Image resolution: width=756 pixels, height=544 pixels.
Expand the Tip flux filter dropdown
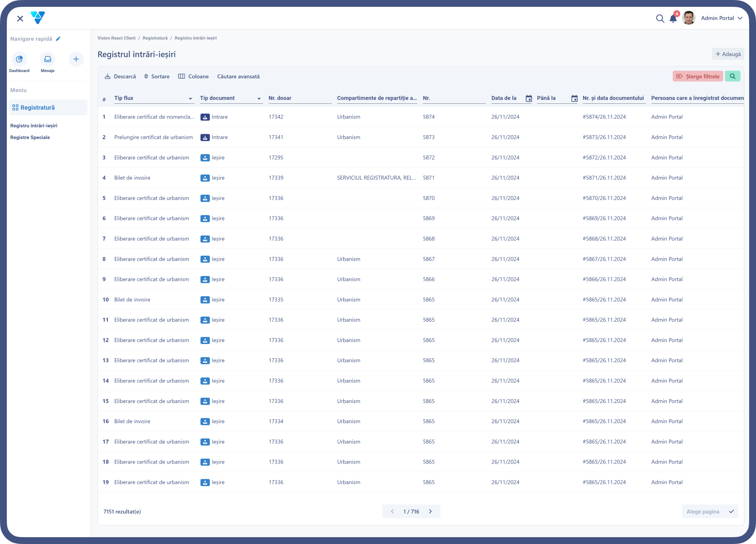click(x=190, y=99)
